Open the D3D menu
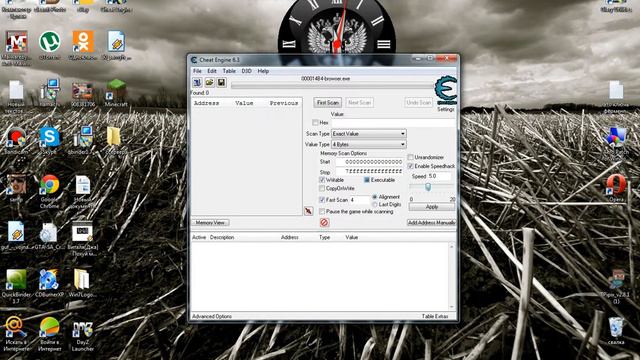 (x=246, y=71)
